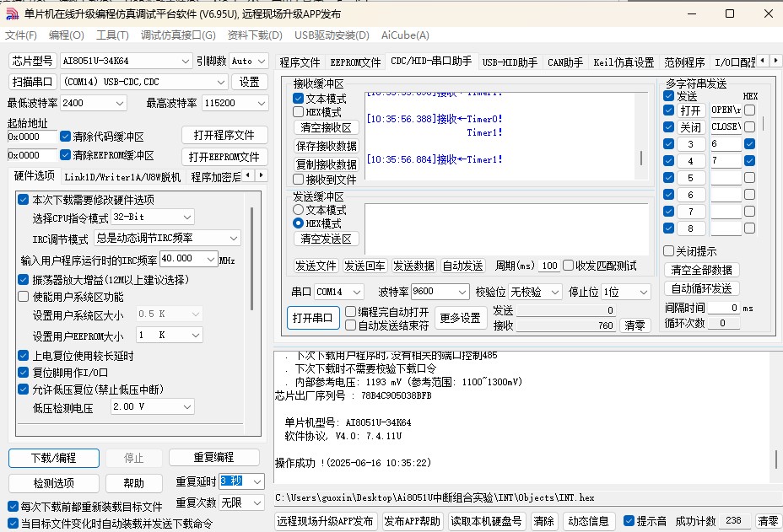Start 下载/编程 button

coord(54,458)
